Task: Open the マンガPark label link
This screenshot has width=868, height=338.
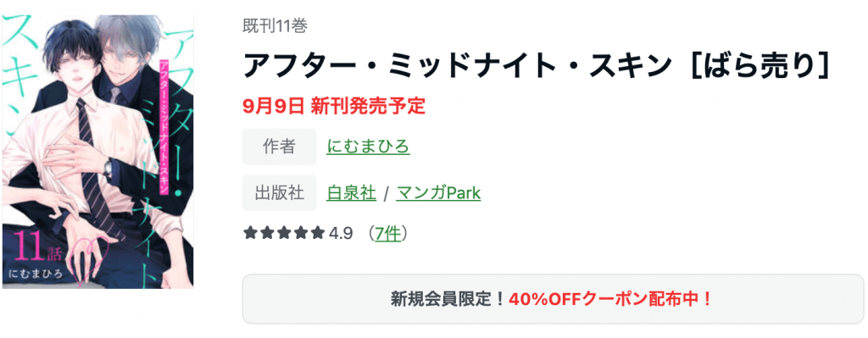Action: (x=438, y=193)
